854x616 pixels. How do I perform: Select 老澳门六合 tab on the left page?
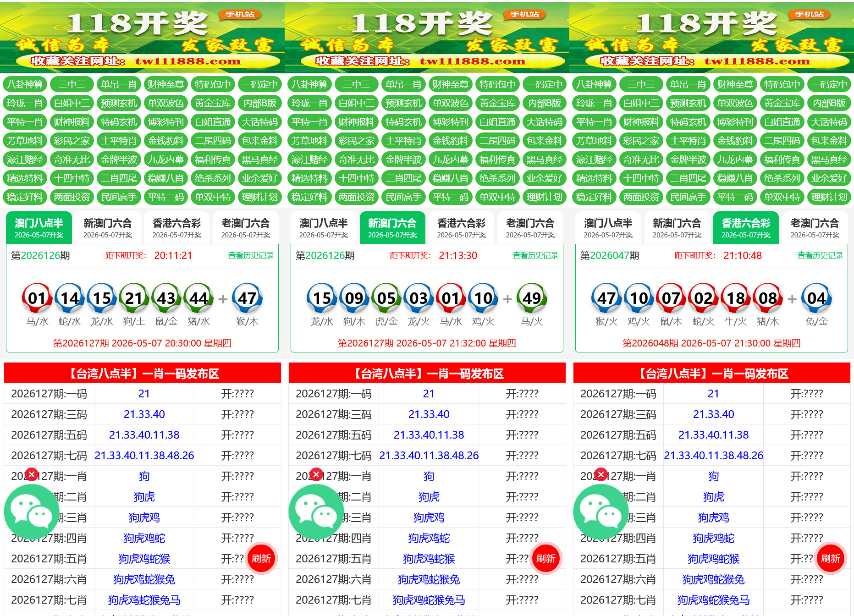pyautogui.click(x=246, y=228)
